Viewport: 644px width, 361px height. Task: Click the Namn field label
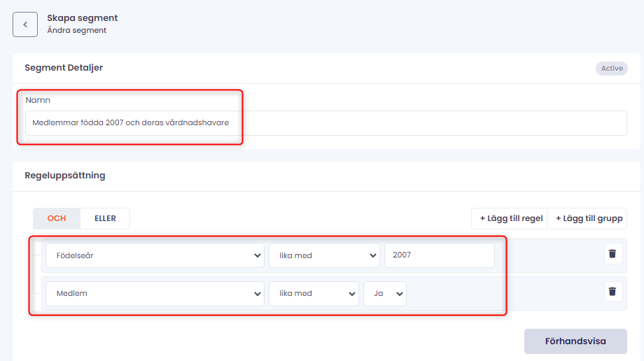coord(38,100)
